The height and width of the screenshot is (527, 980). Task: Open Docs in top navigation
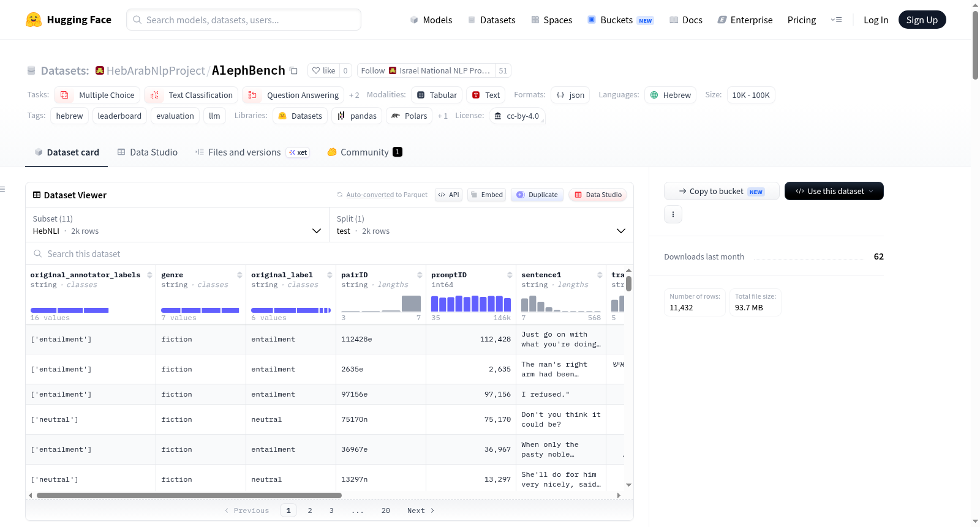click(x=685, y=20)
